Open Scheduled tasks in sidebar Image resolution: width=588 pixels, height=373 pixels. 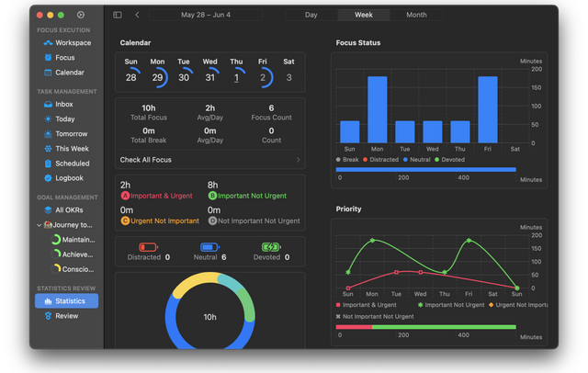72,164
